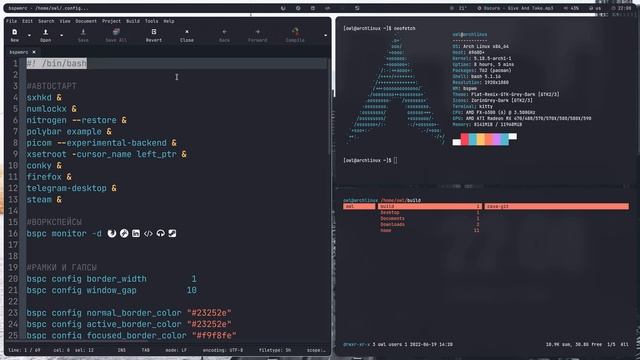This screenshot has height=360, width=640.
Task: Click the purple color block in the neofetch palette
Action: [x=496, y=139]
